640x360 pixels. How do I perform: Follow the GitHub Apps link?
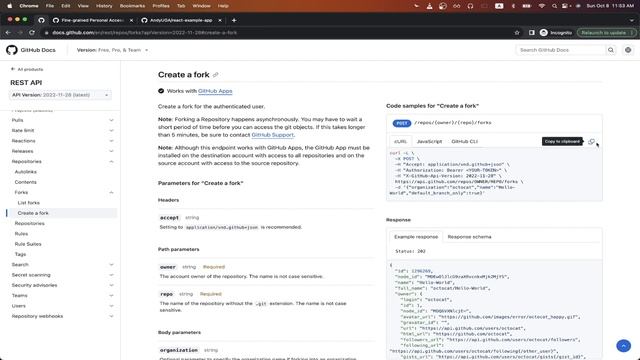tap(215, 91)
